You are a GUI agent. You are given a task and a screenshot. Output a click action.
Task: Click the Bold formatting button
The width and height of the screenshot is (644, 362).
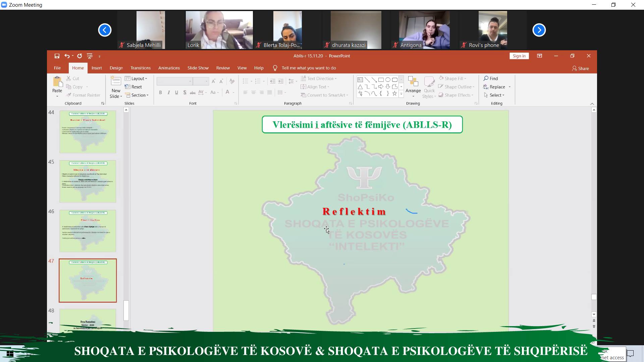[160, 93]
